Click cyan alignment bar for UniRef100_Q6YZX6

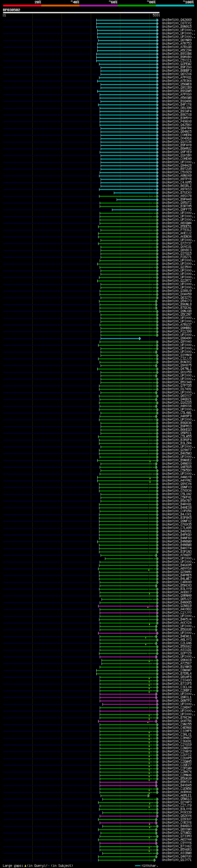129,74
